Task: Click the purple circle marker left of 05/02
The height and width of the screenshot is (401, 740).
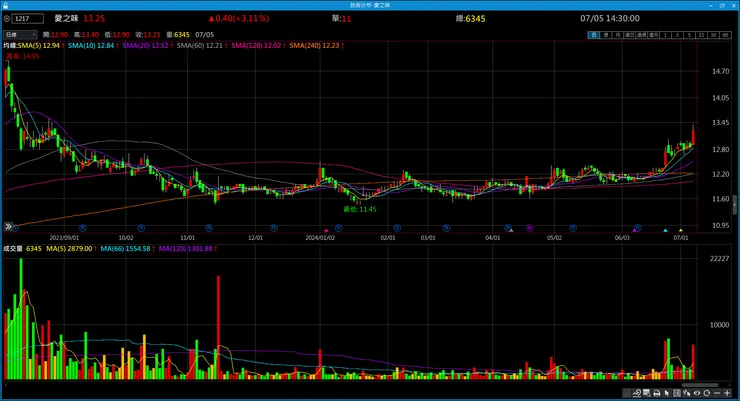Action: (x=530, y=228)
